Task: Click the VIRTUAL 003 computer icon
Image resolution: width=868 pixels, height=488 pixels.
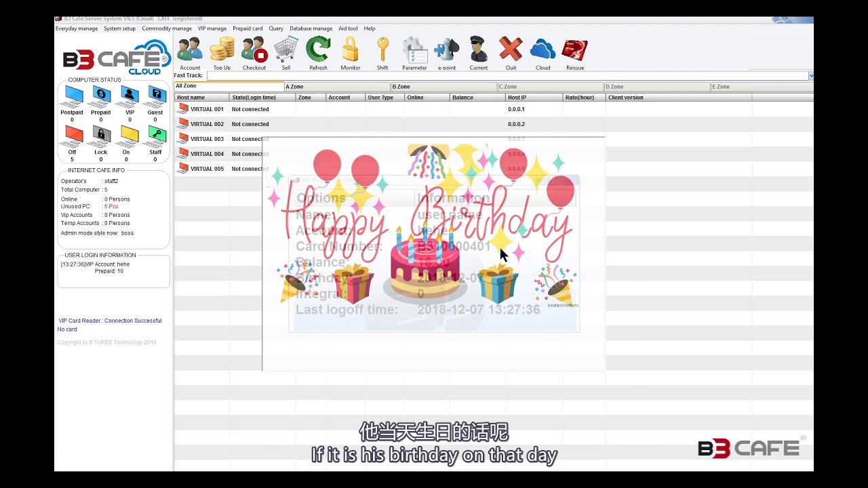Action: click(183, 138)
